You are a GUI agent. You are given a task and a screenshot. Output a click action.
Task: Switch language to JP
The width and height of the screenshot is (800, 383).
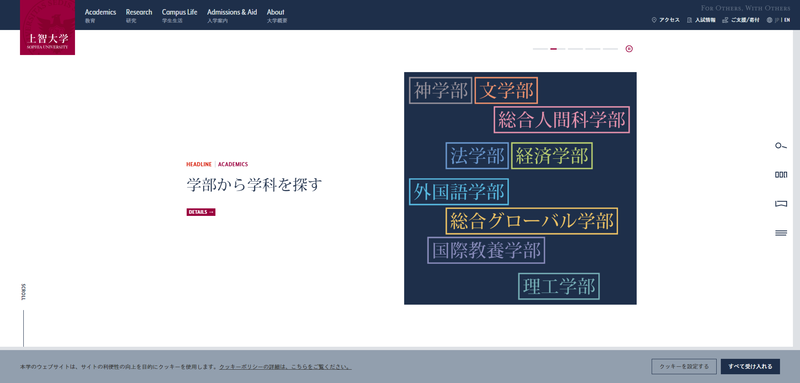pos(777,20)
